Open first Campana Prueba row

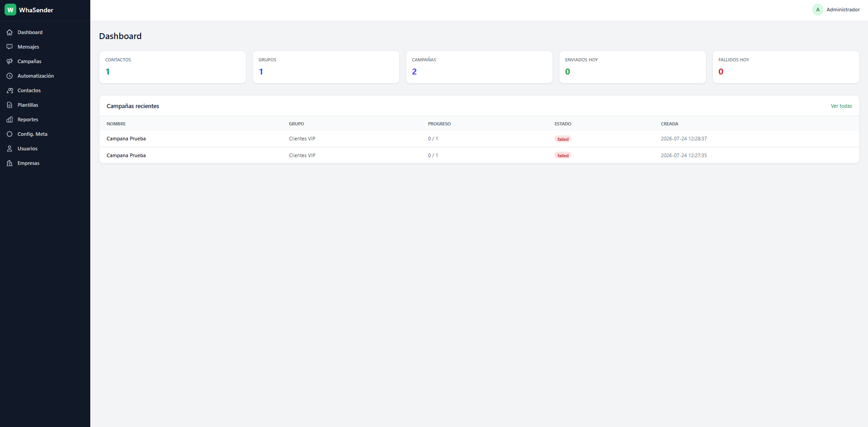coord(479,139)
